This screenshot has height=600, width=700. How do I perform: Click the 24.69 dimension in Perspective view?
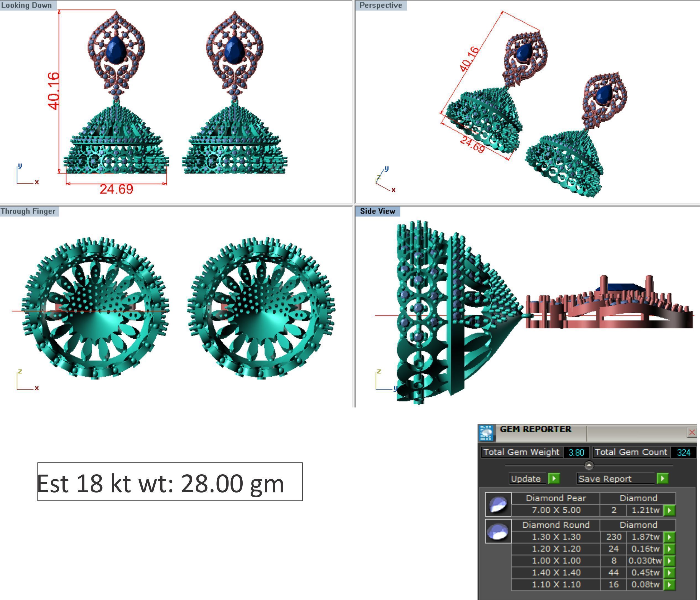click(x=472, y=144)
